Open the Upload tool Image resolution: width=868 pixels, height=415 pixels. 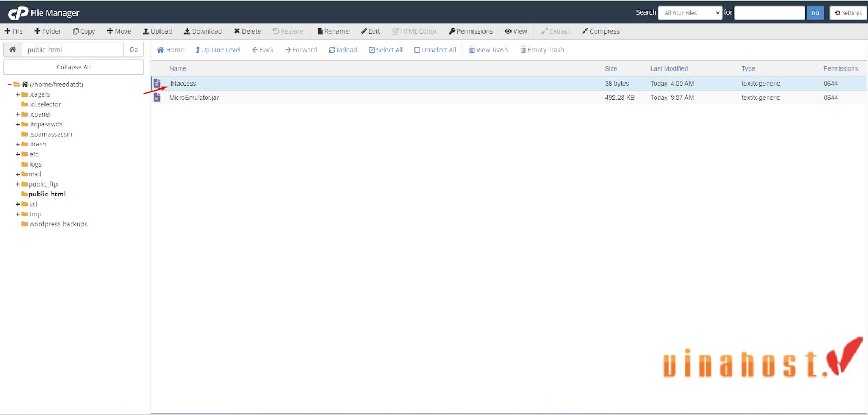tap(157, 31)
